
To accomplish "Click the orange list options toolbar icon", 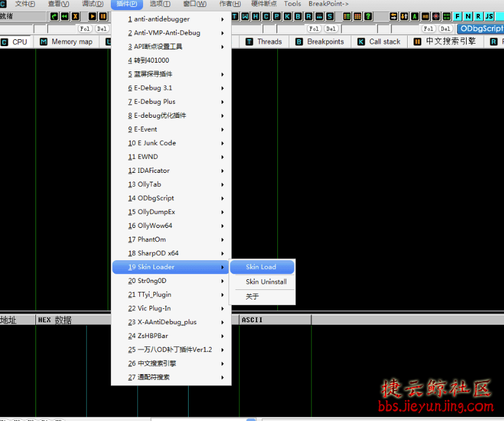I will click(347, 16).
